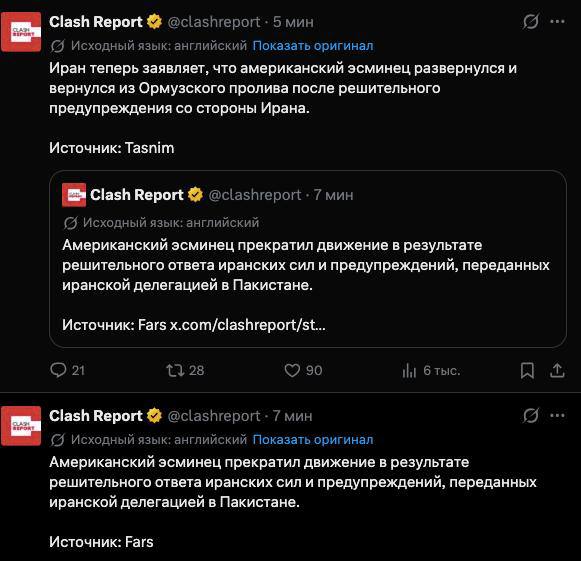
Task: Click the Grok icon on the top tweet
Action: tap(531, 21)
